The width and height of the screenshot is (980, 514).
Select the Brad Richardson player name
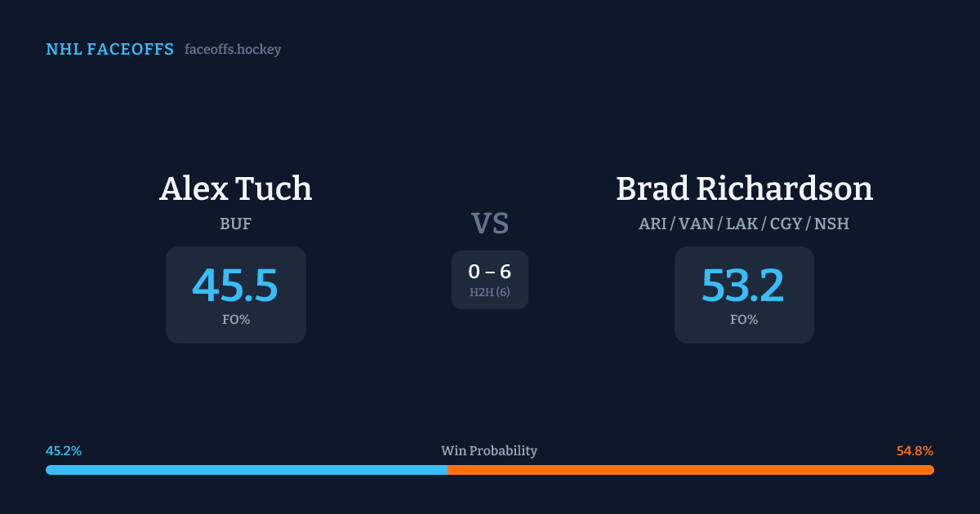[x=744, y=188]
